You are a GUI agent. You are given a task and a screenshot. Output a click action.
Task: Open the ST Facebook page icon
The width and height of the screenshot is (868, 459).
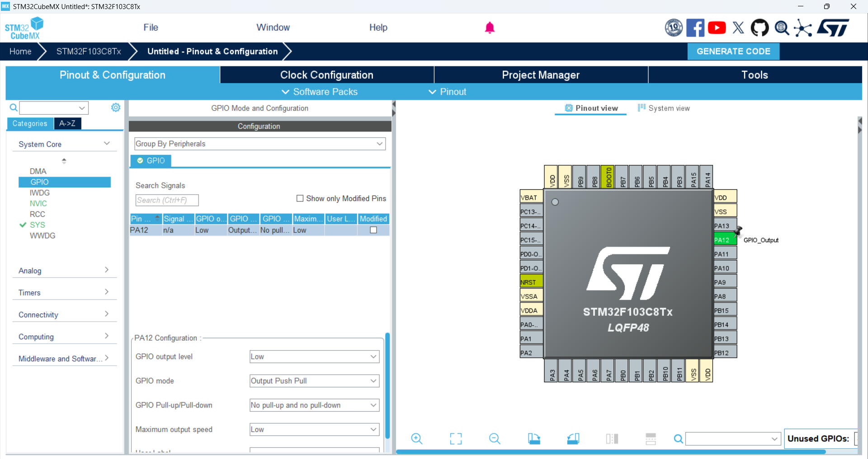[x=695, y=28]
